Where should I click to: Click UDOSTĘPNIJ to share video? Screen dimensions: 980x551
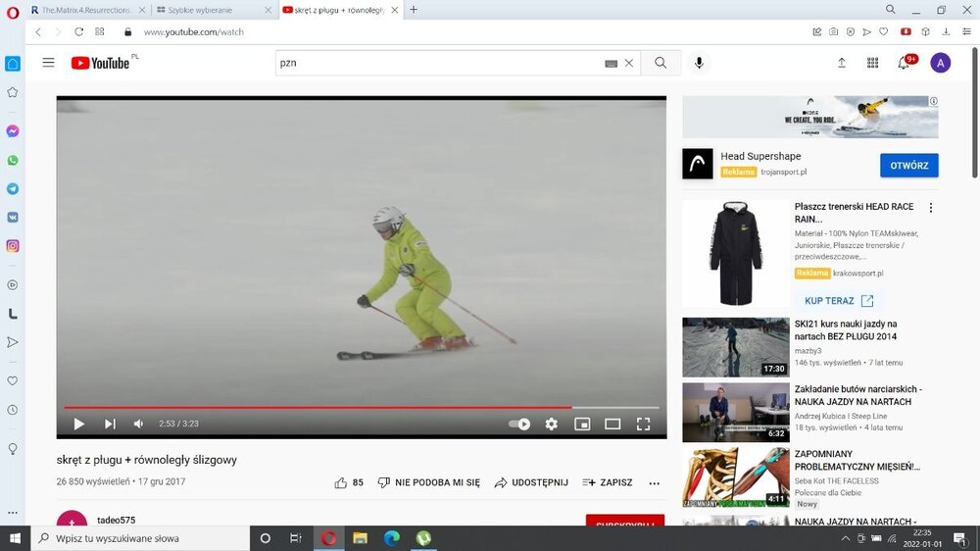click(531, 482)
